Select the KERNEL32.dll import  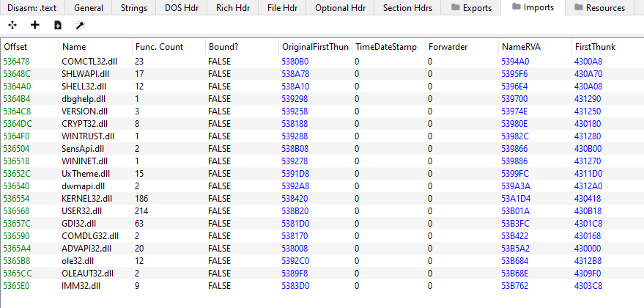click(322, 199)
